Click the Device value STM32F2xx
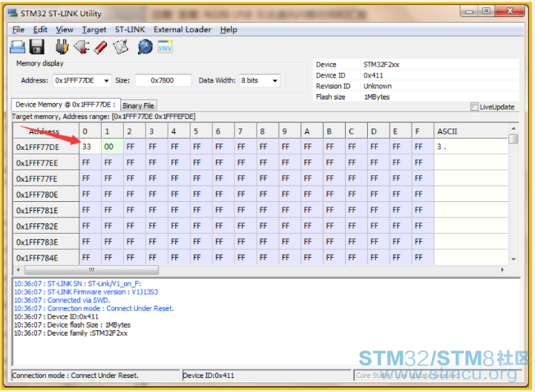 381,65
